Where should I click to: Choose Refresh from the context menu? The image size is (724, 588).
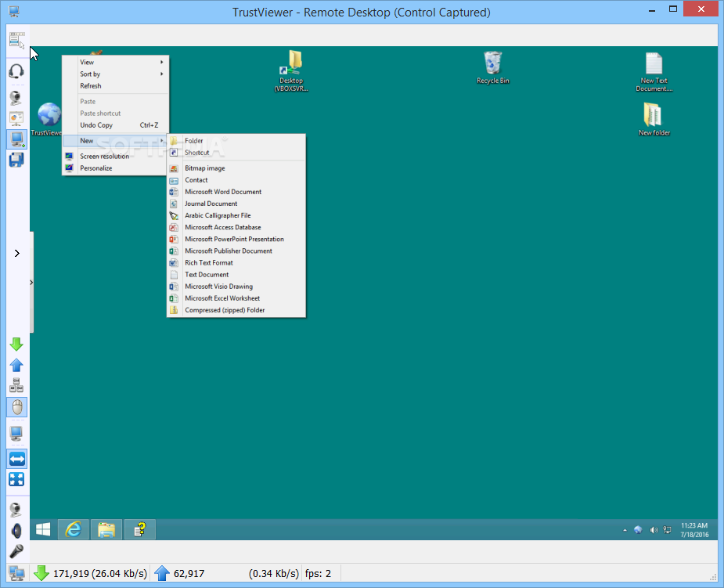(x=115, y=86)
